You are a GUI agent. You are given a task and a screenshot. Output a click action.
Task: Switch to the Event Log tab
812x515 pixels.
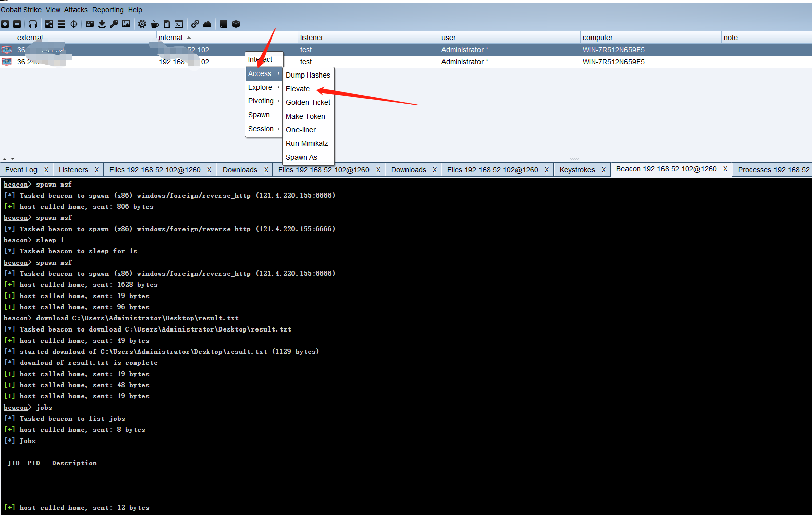(21, 170)
